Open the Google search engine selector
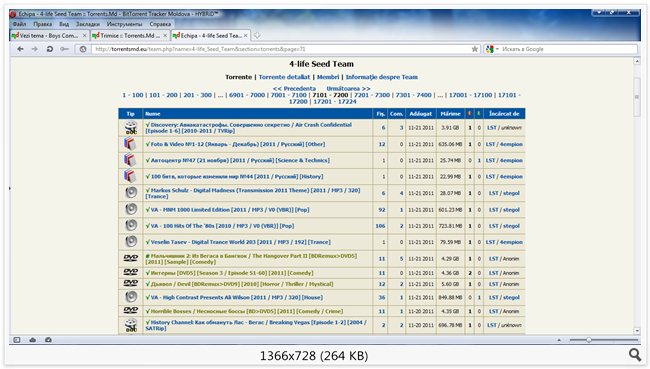The width and height of the screenshot is (650, 369). [492, 49]
